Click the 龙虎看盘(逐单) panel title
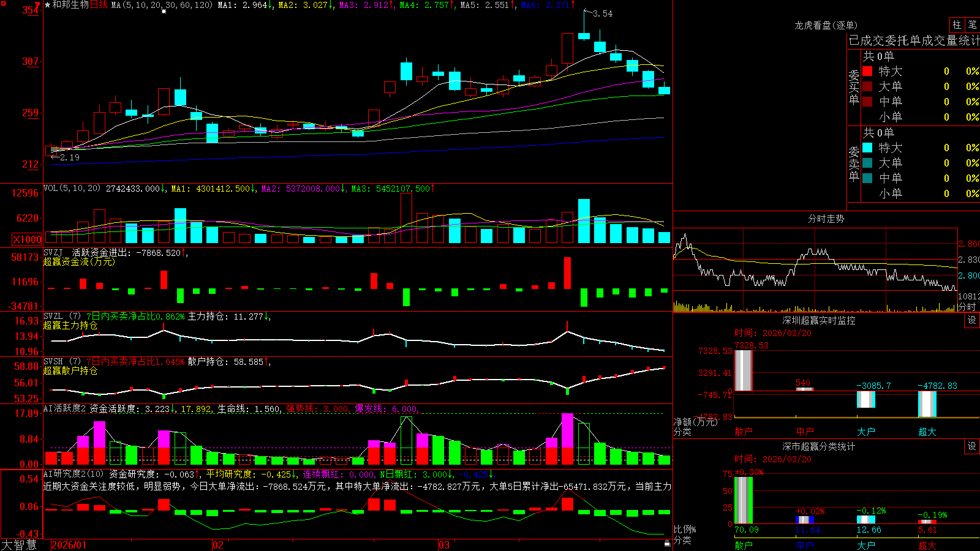This screenshot has height=551, width=980. 826,25
